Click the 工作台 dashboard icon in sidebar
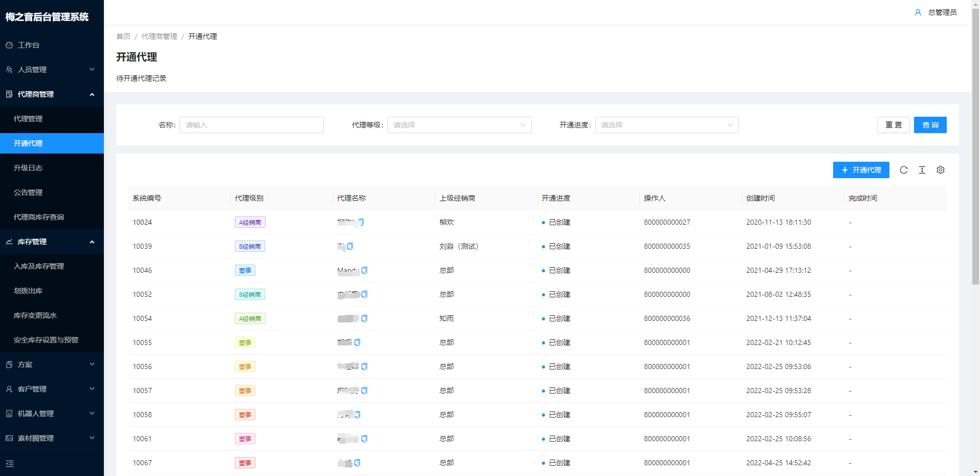Screen dimensions: 980x476 pyautogui.click(x=9, y=45)
